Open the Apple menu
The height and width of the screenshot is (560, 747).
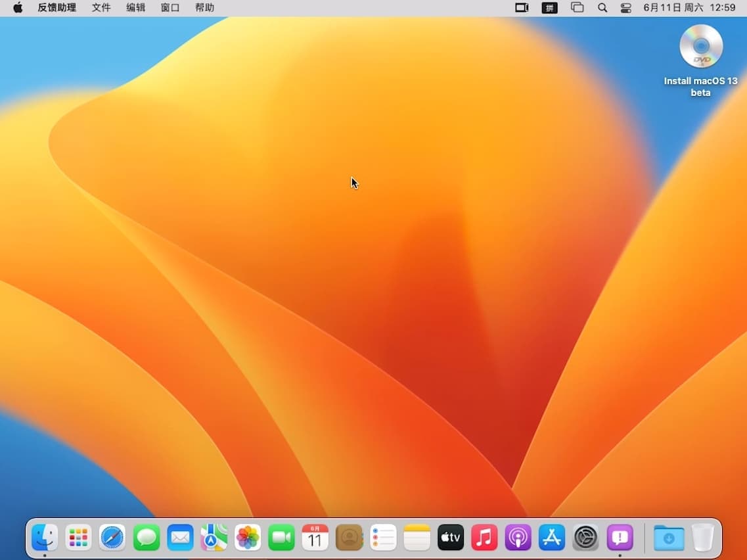(18, 7)
